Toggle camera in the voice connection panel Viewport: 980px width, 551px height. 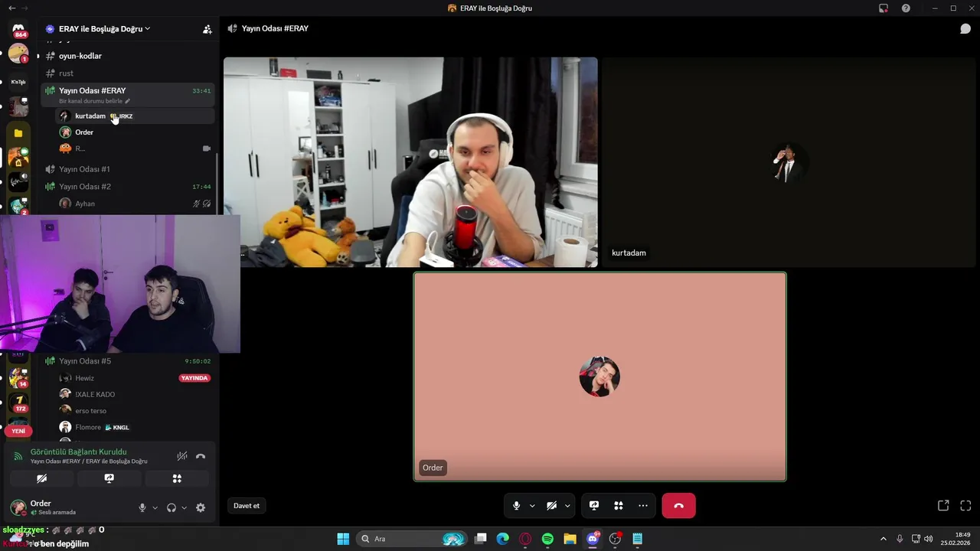42,478
